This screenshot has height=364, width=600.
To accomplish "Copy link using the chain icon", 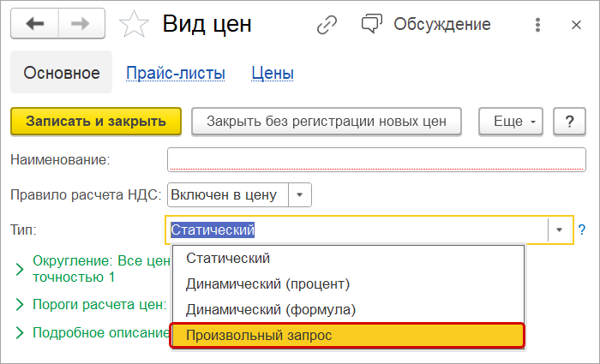I will [327, 24].
